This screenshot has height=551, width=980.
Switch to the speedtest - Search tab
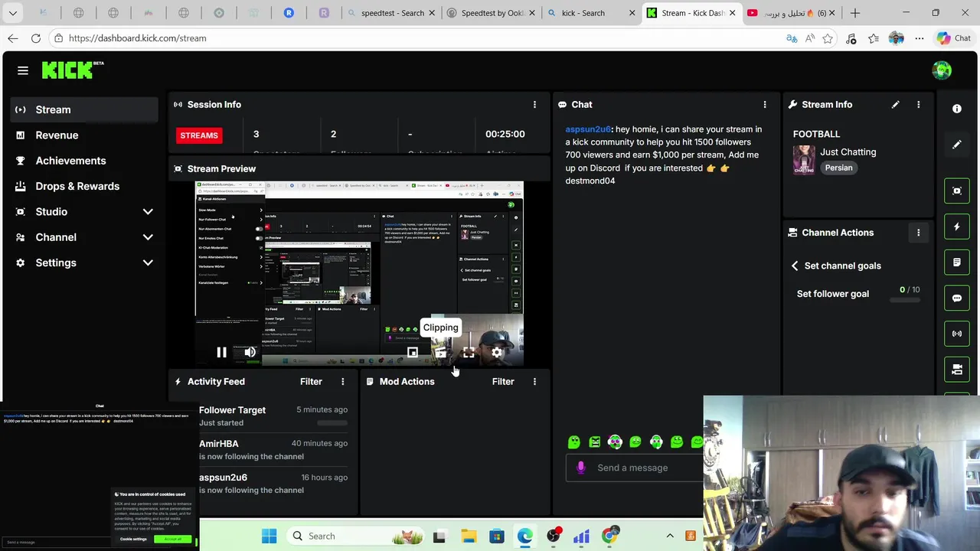coord(392,13)
